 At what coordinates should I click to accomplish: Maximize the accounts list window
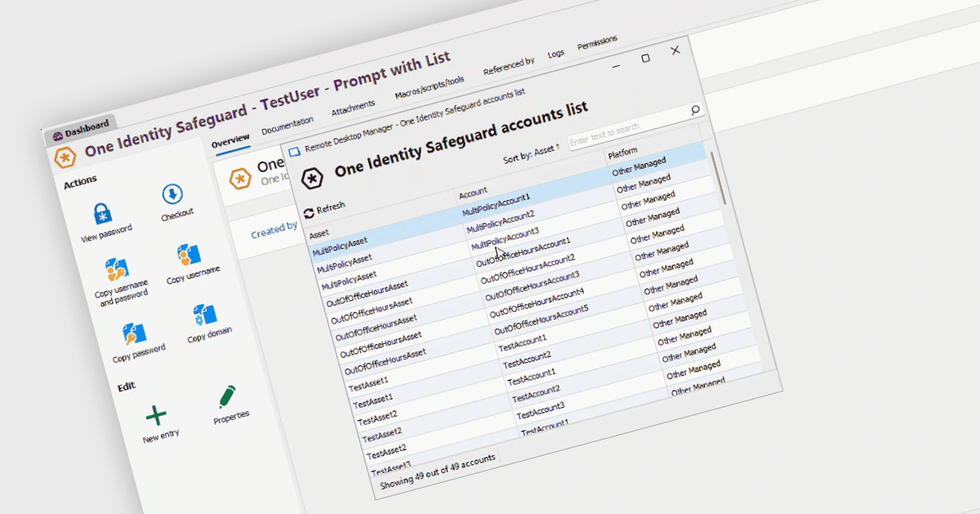click(645, 58)
